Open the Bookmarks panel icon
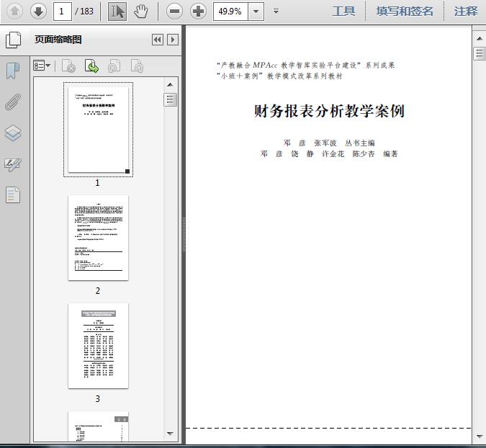The width and height of the screenshot is (486, 448). point(13,71)
